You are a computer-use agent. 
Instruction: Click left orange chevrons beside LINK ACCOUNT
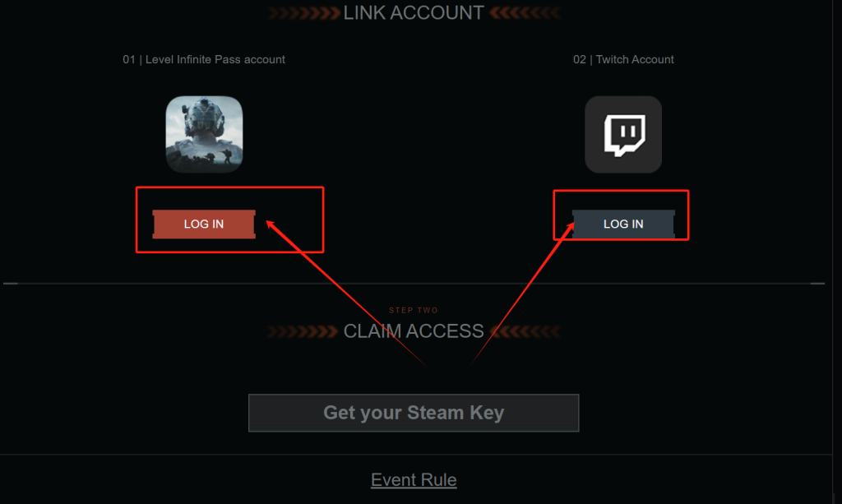(304, 13)
